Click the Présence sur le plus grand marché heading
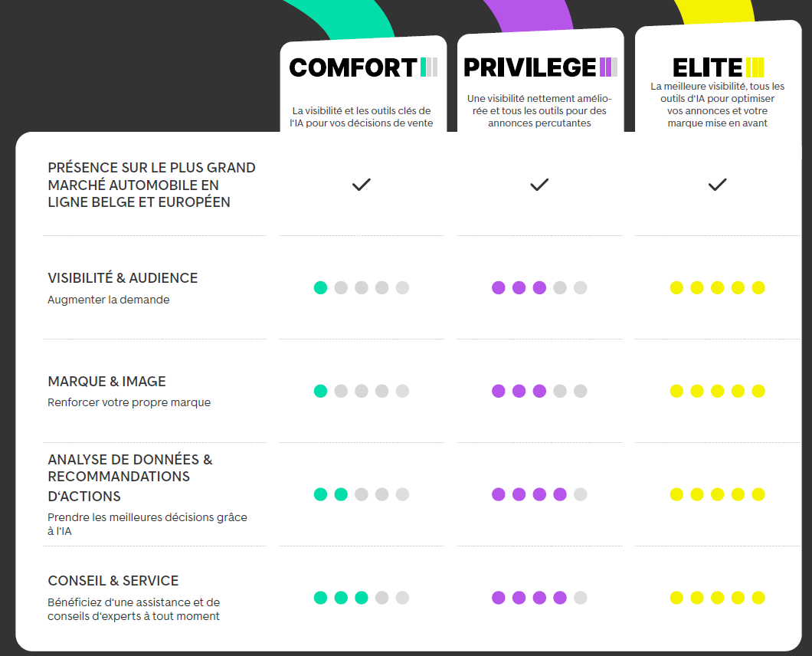 (152, 185)
